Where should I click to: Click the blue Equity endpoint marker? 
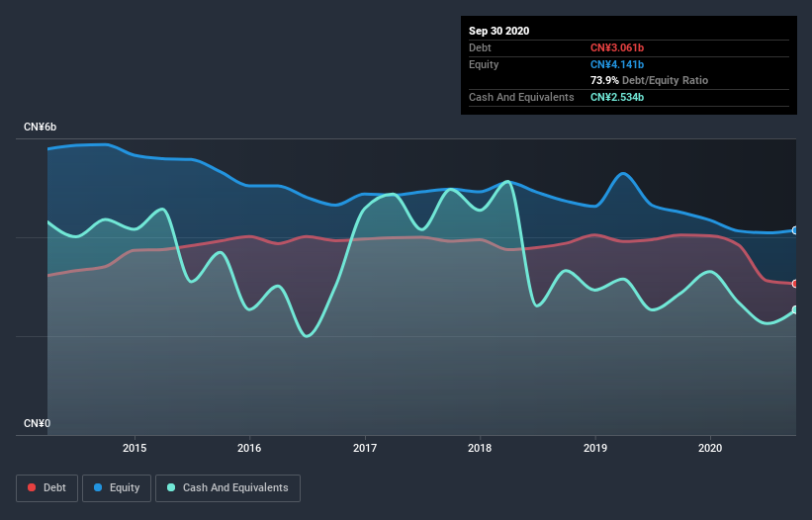(795, 230)
